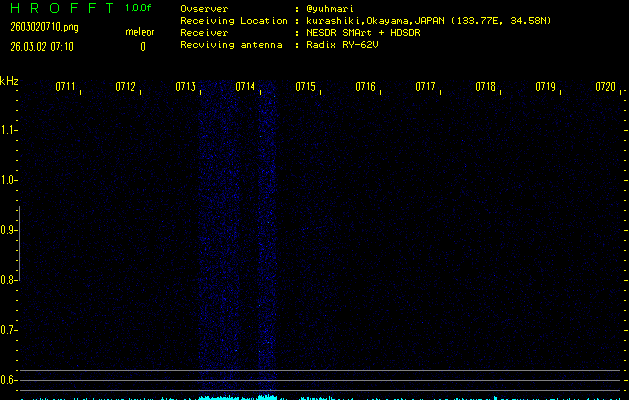The width and height of the screenshot is (629, 400).
Task: Click the 0716 time marker
Action: click(x=365, y=86)
